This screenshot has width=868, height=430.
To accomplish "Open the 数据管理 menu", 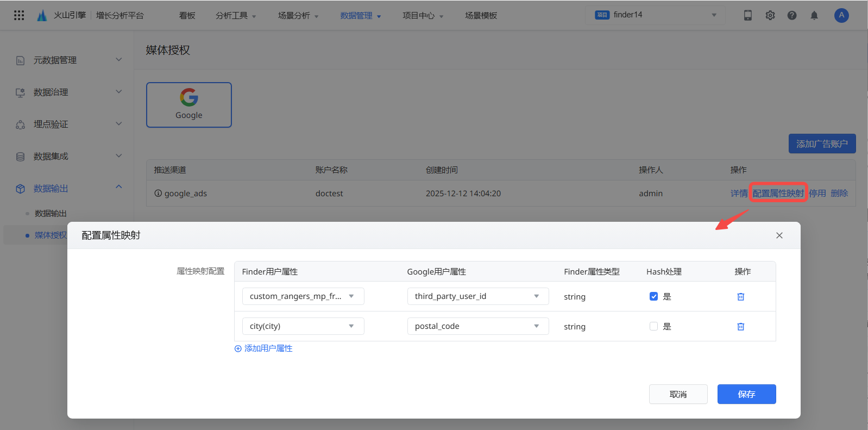I will click(x=361, y=16).
